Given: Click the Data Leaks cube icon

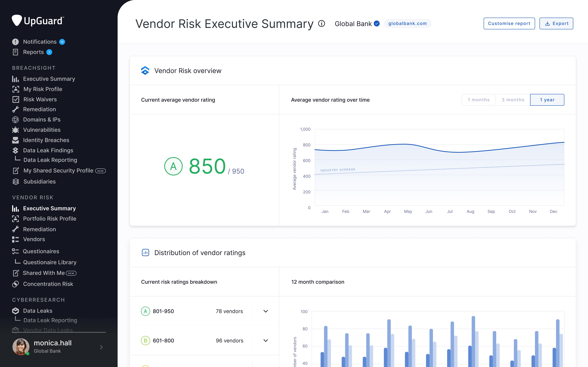Looking at the screenshot, I should (x=15, y=311).
